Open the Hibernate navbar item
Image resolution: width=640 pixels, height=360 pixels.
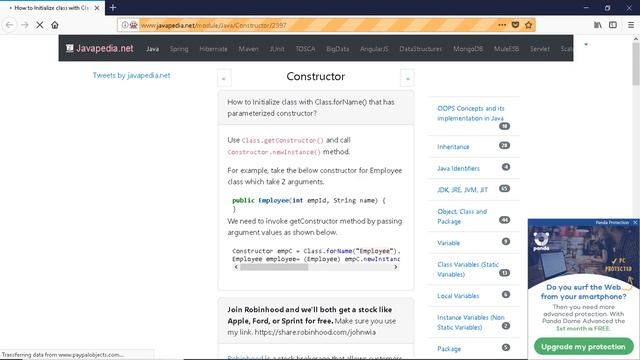213,49
